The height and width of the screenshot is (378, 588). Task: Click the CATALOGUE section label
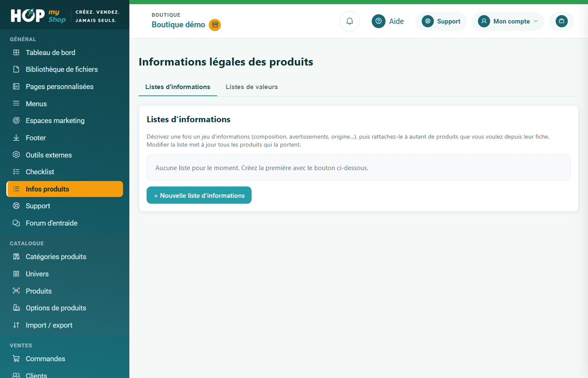click(x=27, y=244)
